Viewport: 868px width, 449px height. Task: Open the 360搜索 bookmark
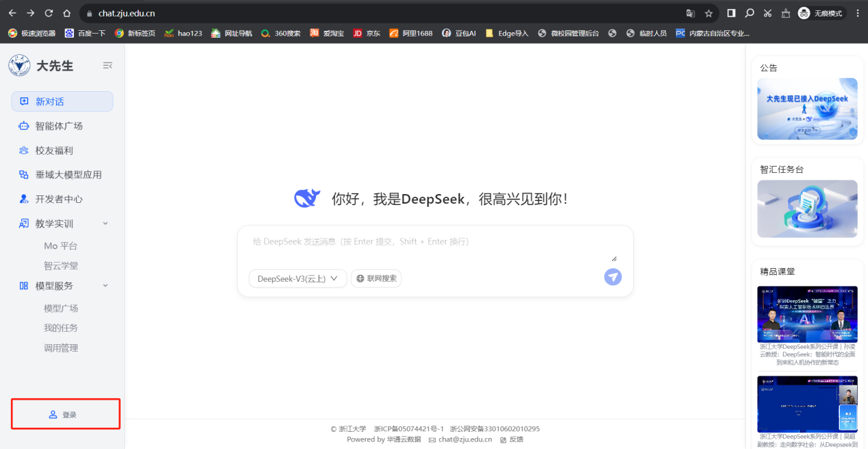(280, 33)
